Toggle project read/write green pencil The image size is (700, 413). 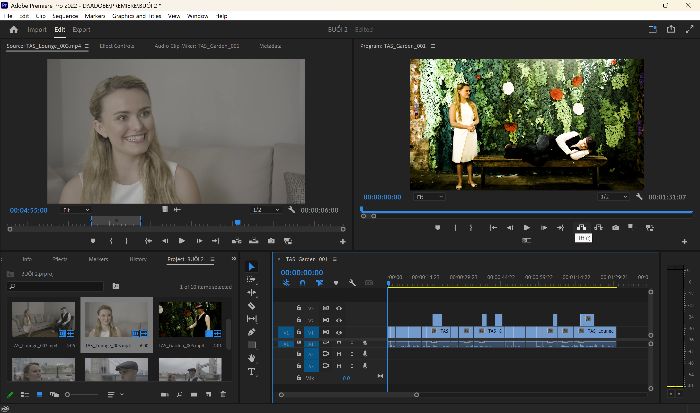tap(10, 395)
